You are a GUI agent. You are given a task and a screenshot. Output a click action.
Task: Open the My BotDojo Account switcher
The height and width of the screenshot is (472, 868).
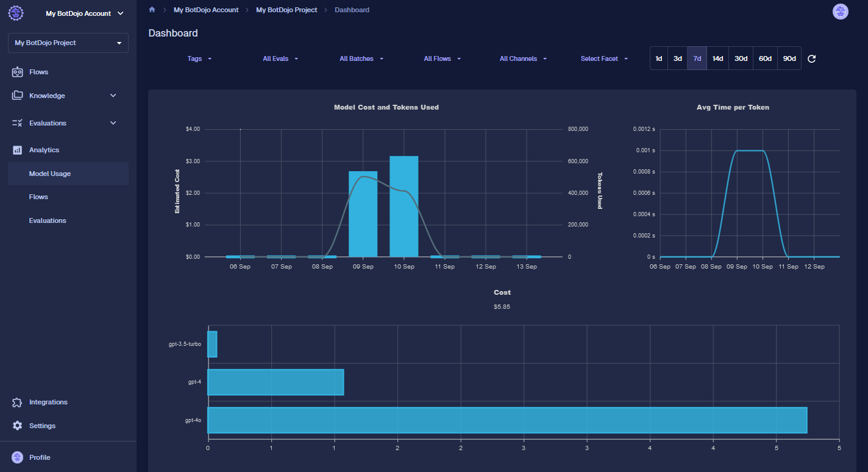click(84, 13)
